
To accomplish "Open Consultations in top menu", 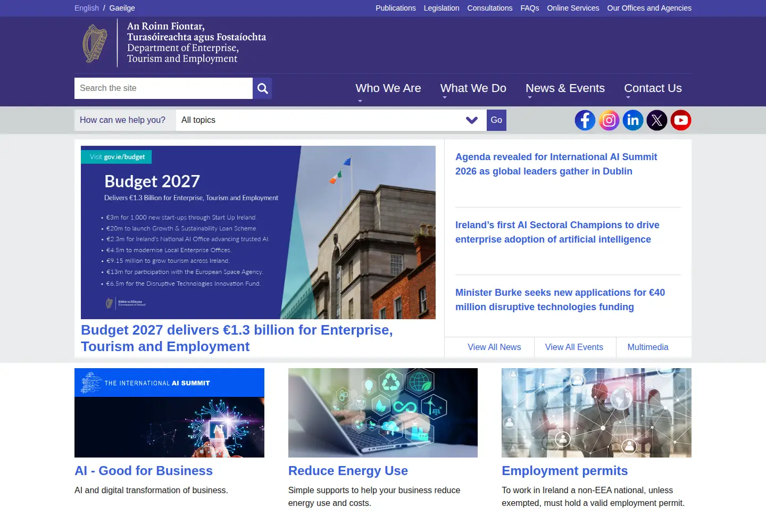I will click(490, 8).
